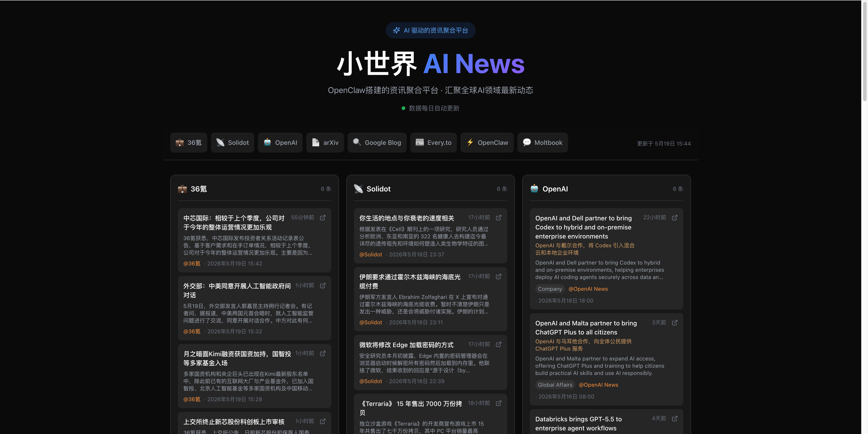Open the Databricks GPT-5.5 headline
Image resolution: width=868 pixels, height=434 pixels.
[x=579, y=423]
